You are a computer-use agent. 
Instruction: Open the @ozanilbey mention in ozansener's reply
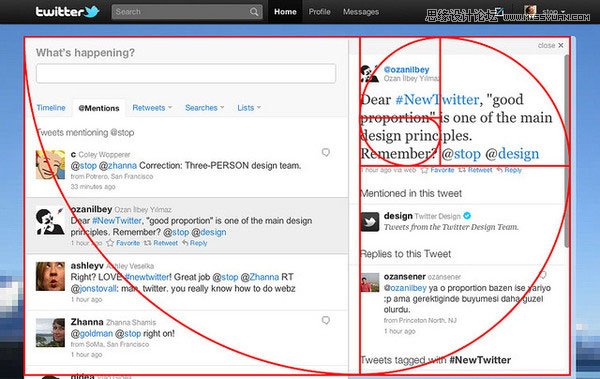405,288
